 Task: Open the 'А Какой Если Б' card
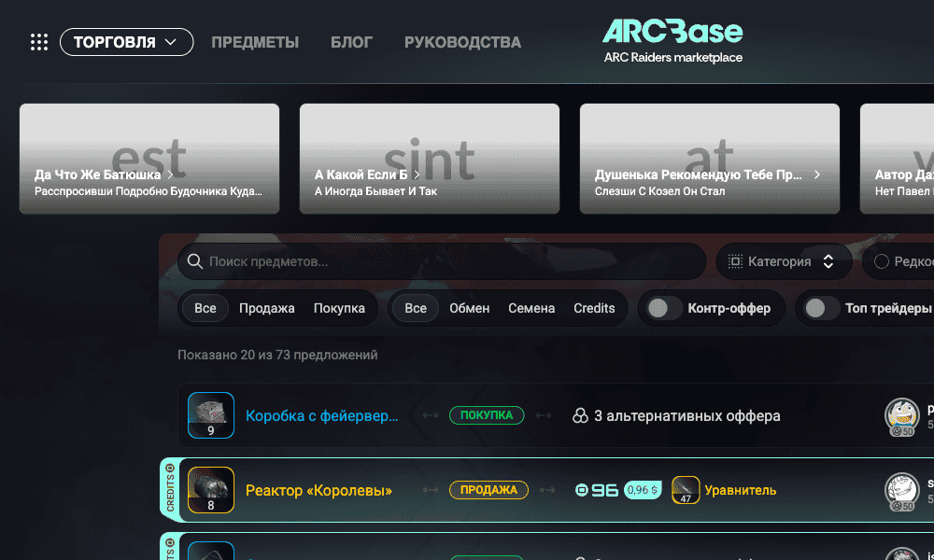coord(430,159)
